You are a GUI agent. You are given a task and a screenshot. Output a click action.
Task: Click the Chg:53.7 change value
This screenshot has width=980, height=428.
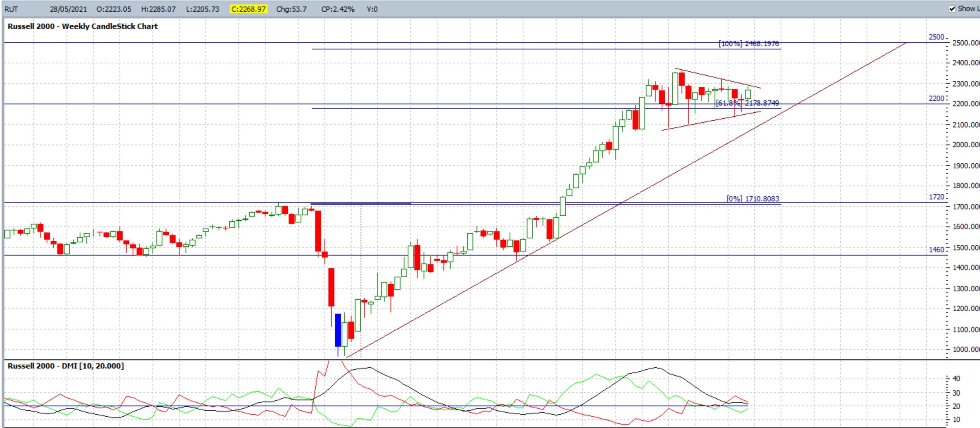(291, 9)
